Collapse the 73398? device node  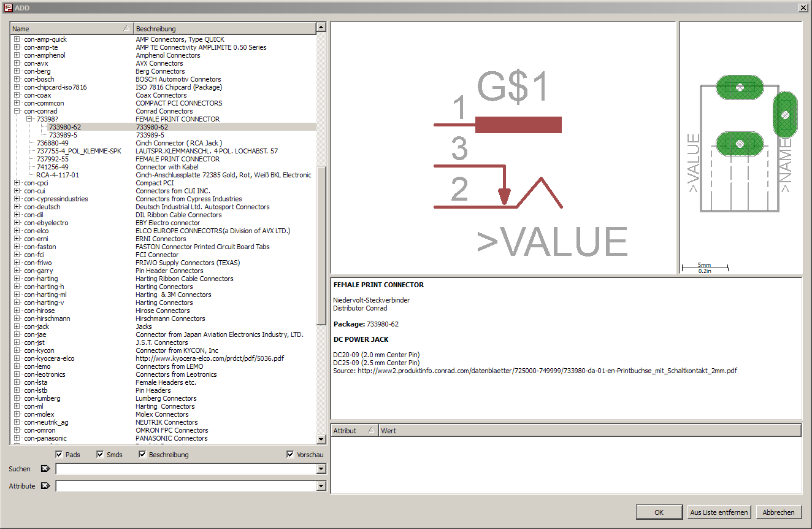pos(29,119)
